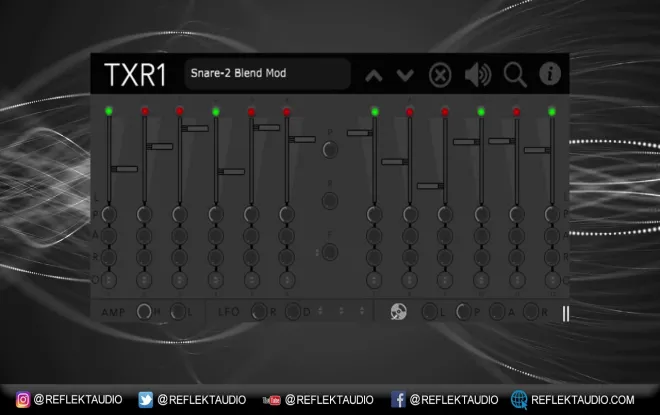Screen dimensions: 660x415
Task: Click channel 6 level fader handle
Action: (x=302, y=139)
